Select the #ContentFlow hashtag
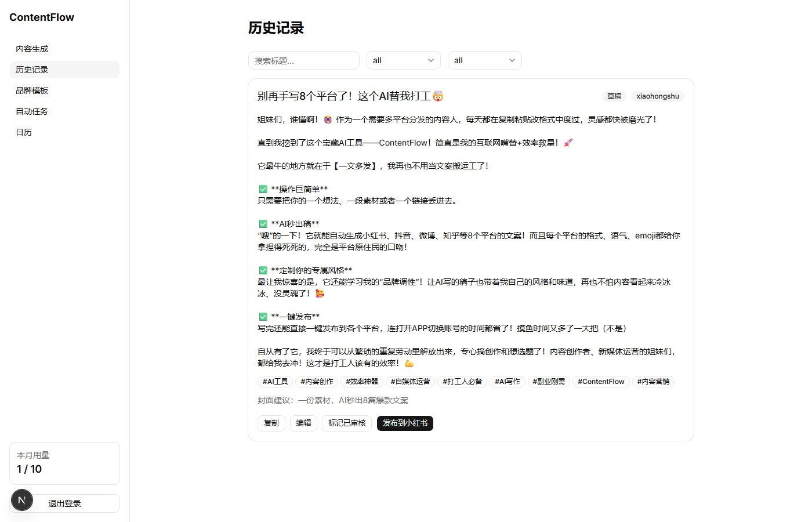Image resolution: width=812 pixels, height=522 pixels. (601, 381)
